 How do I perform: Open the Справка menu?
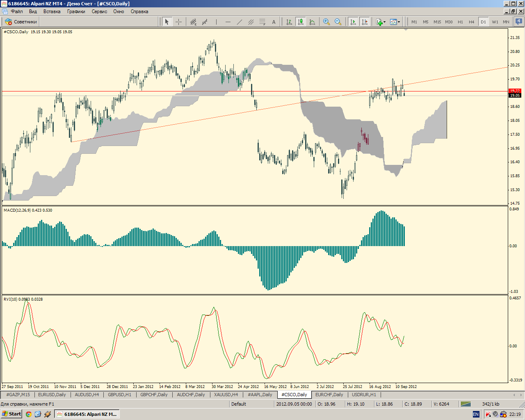pyautogui.click(x=139, y=11)
